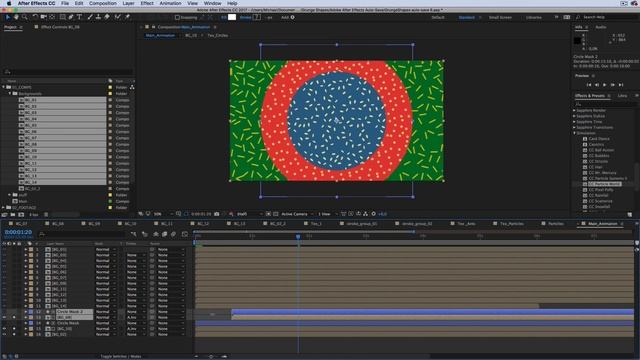Select the Unified Camera tool
The height and width of the screenshot is (360, 640).
pyautogui.click(x=43, y=17)
